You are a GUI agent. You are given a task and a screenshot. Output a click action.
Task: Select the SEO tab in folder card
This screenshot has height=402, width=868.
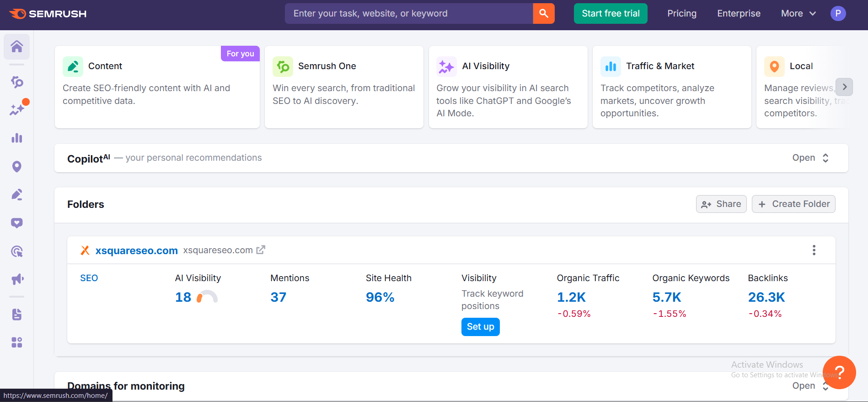pyautogui.click(x=89, y=278)
